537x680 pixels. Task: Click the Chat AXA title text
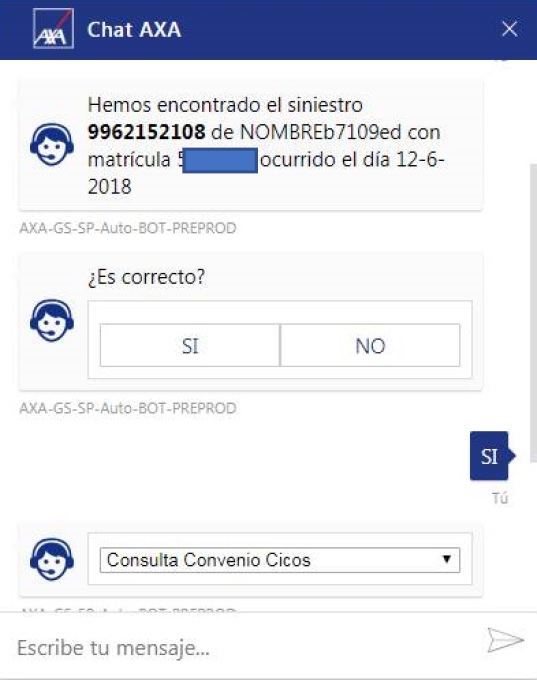click(134, 29)
